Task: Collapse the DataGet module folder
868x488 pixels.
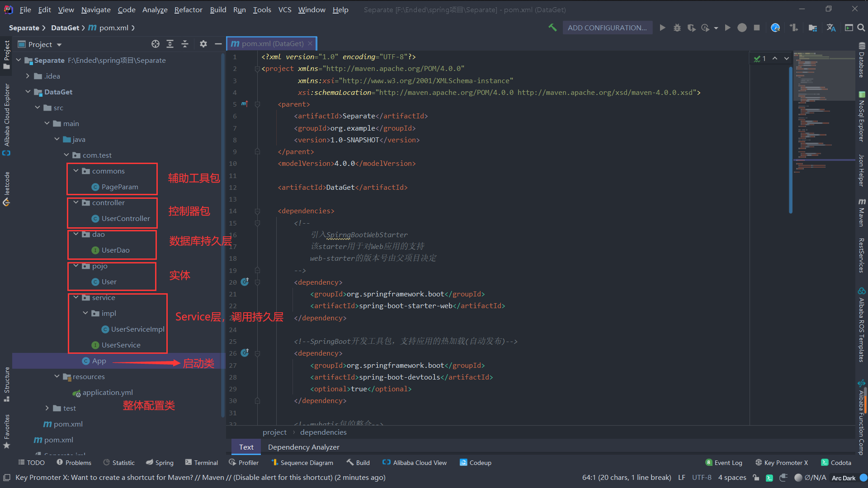Action: pyautogui.click(x=28, y=92)
